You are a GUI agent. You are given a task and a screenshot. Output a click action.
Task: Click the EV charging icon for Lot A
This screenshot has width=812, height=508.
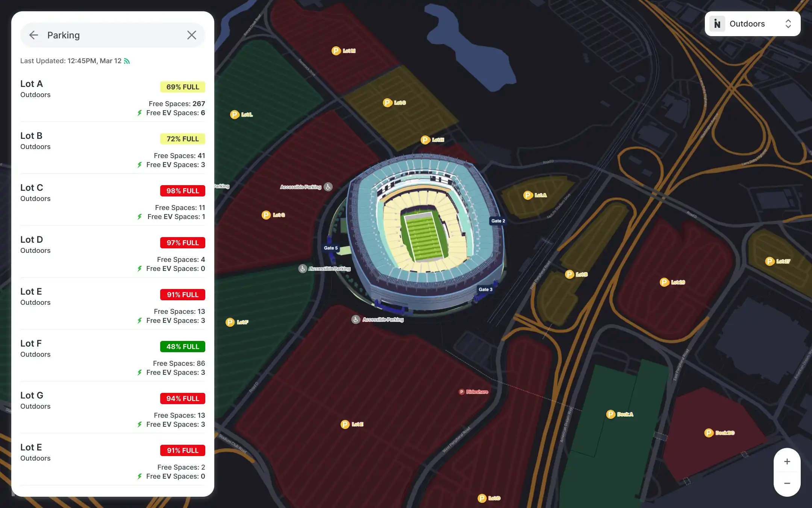(139, 113)
